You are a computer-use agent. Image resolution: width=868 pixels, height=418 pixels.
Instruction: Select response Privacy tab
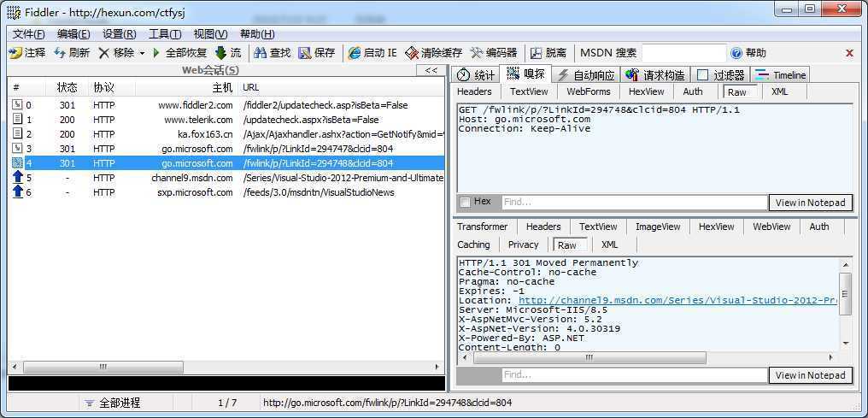point(523,244)
